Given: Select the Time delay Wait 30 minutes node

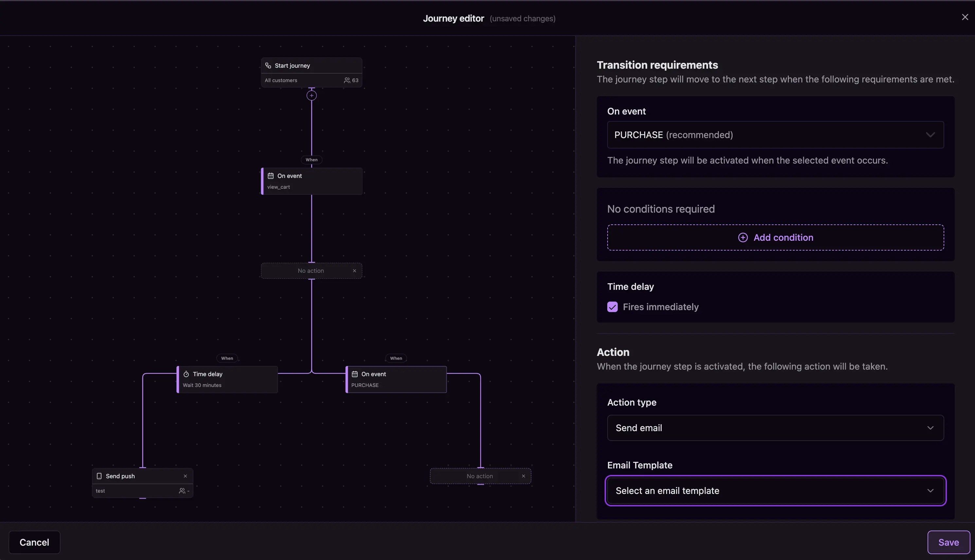Looking at the screenshot, I should tap(227, 380).
